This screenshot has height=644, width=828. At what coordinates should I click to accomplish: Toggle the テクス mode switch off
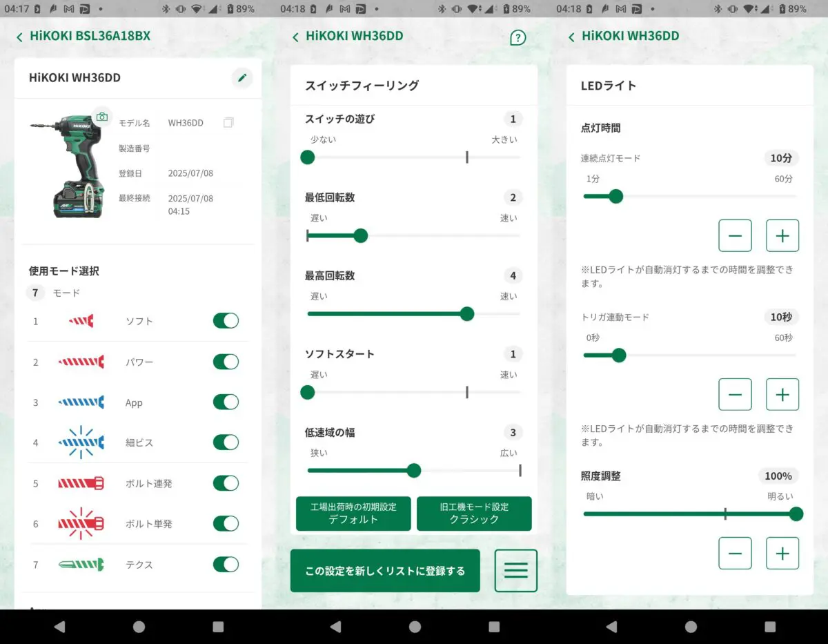tap(226, 564)
